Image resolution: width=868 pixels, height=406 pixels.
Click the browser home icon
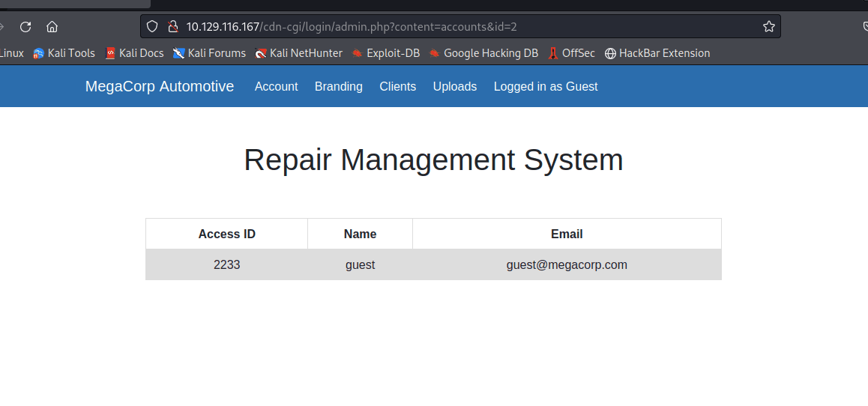point(52,27)
